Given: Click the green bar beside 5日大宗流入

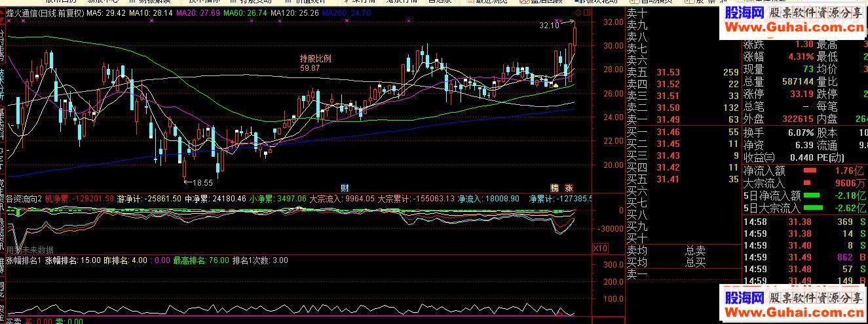Looking at the screenshot, I should pos(813,208).
